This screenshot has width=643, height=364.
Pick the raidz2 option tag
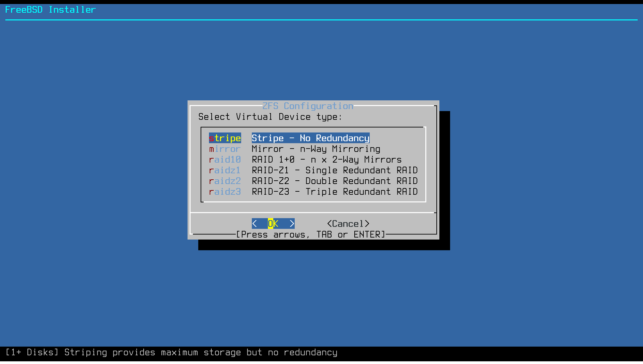click(225, 181)
